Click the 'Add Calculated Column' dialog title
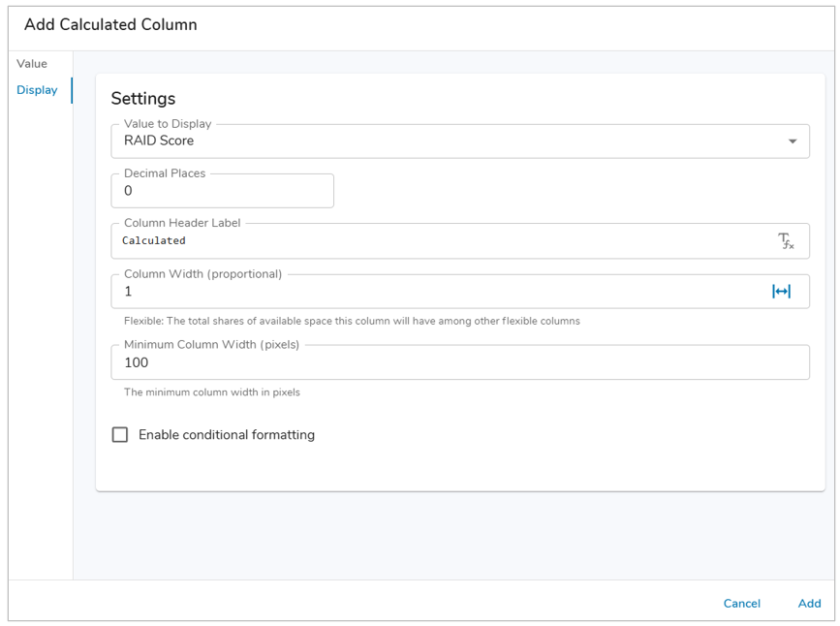The image size is (840, 626). [x=110, y=25]
